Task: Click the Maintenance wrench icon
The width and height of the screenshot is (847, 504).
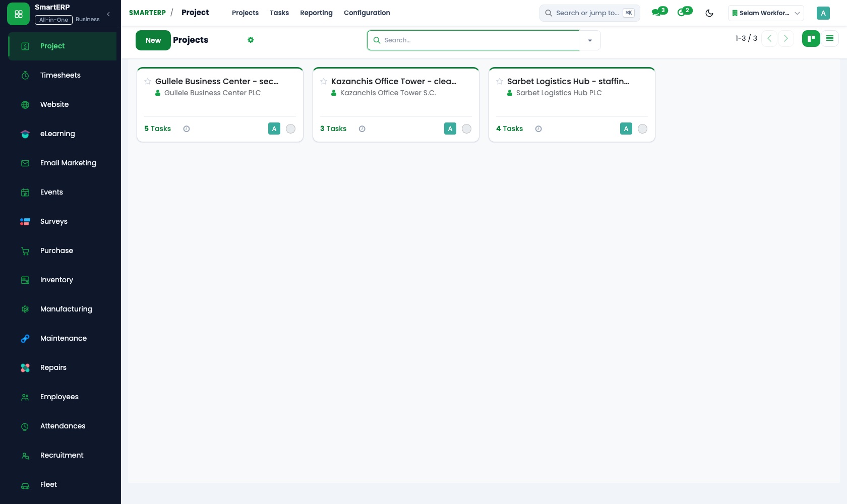Action: click(25, 338)
